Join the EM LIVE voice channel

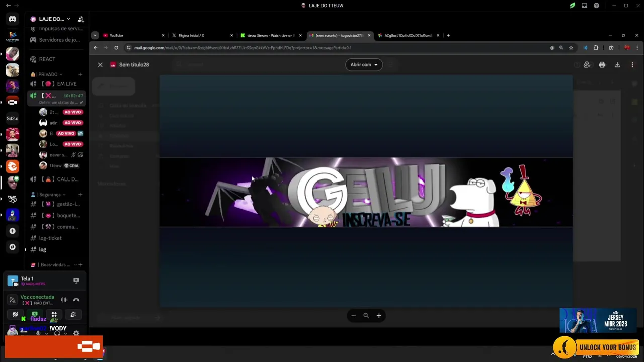55,84
